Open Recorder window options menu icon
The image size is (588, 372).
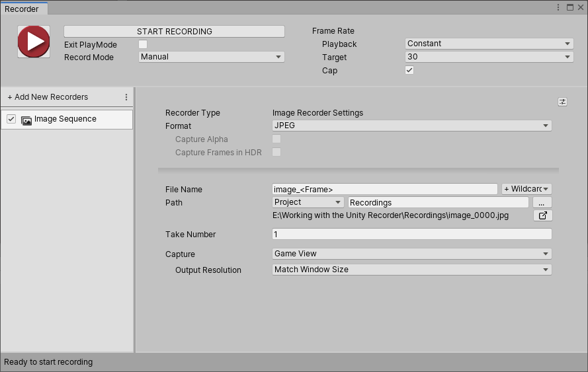(559, 7)
